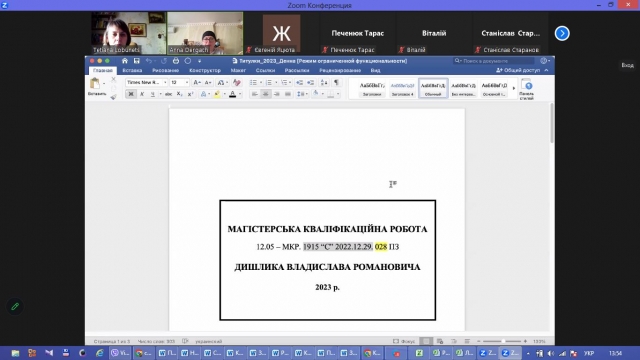Screen dimensions: 640x360
Task: Open the Times New Roman font dropdown
Action: click(147, 82)
